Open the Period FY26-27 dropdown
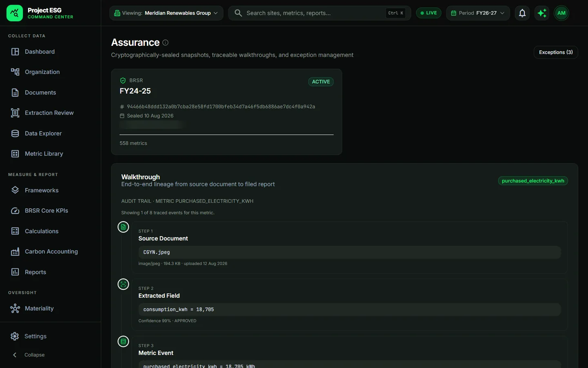This screenshot has width=588, height=368. [478, 13]
